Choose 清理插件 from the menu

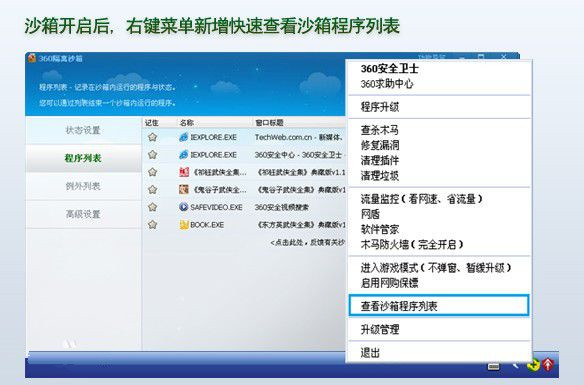[x=380, y=160]
